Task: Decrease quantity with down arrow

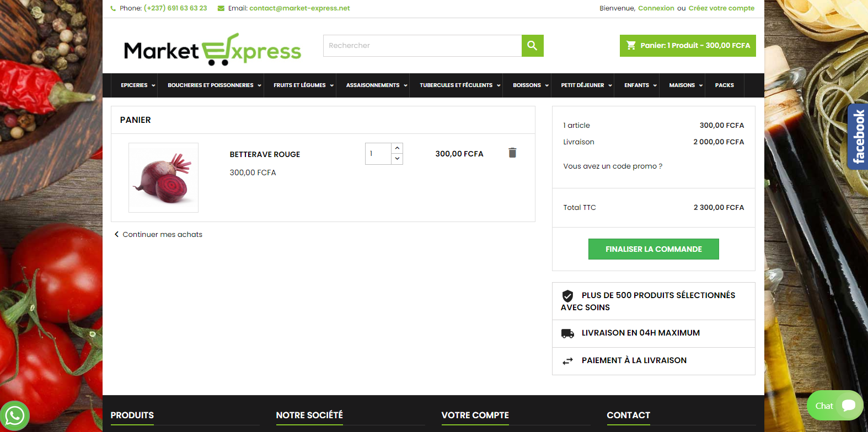Action: click(x=397, y=159)
